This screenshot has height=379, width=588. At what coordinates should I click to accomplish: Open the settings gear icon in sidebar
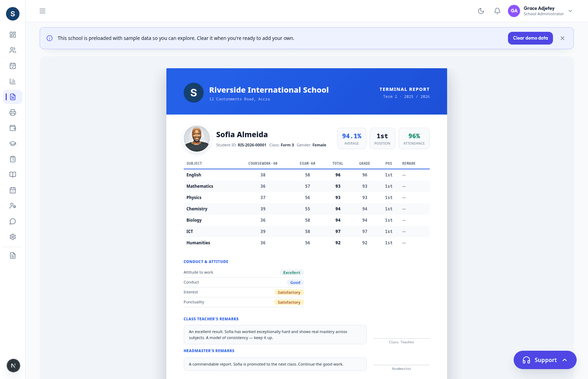coord(13,237)
